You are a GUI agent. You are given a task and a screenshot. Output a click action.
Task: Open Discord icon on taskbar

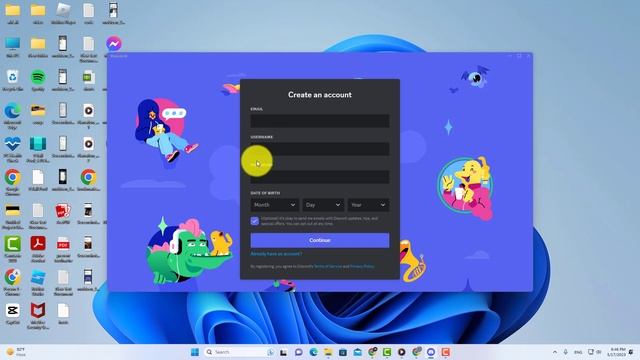pyautogui.click(x=431, y=352)
